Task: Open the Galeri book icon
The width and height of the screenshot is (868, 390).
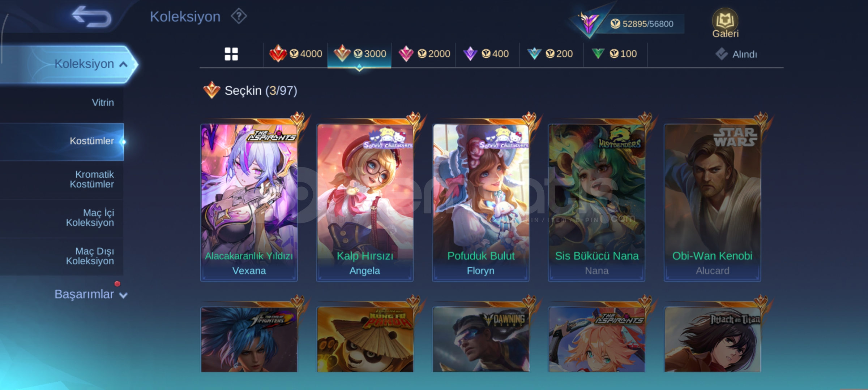Action: click(725, 23)
